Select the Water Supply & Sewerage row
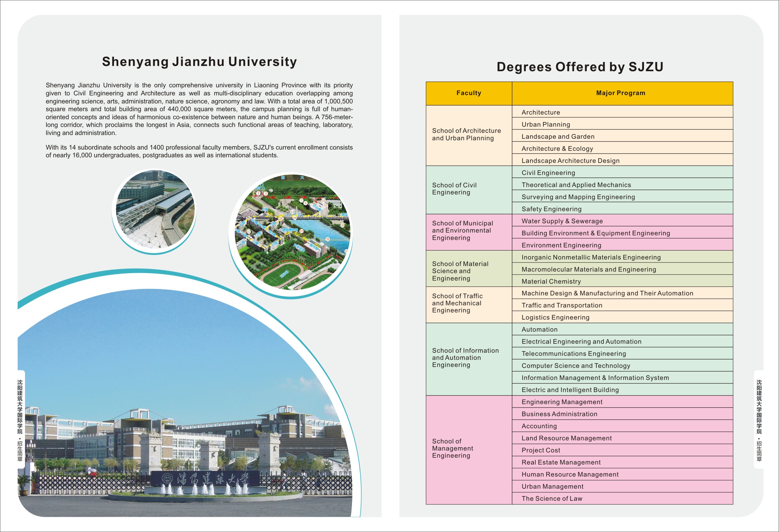The image size is (779, 532). [x=622, y=220]
